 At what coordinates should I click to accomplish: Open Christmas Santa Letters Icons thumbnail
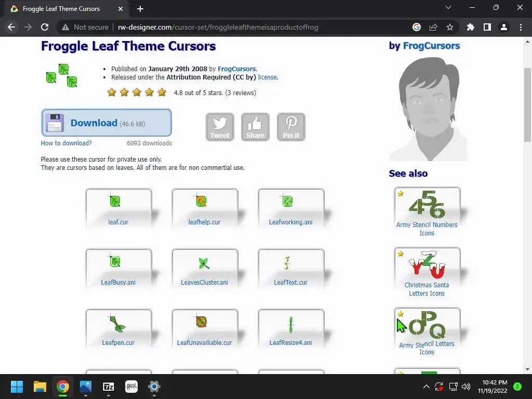click(427, 264)
